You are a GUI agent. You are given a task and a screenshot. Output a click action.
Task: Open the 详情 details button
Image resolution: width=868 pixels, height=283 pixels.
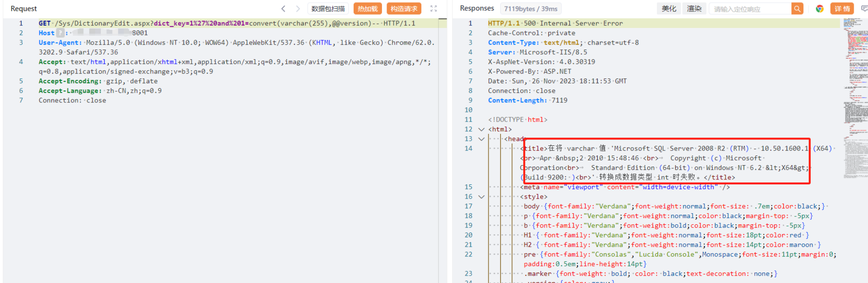[x=842, y=9]
